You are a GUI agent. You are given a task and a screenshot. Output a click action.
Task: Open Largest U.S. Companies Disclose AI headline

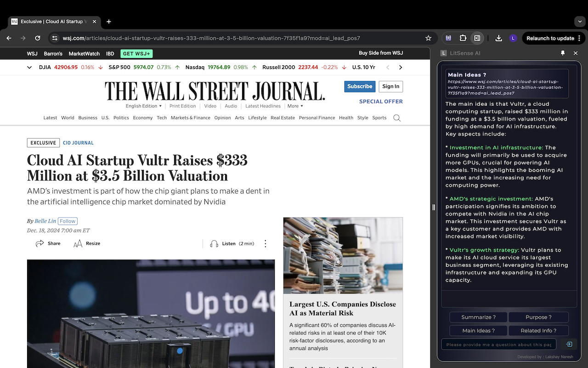(343, 309)
